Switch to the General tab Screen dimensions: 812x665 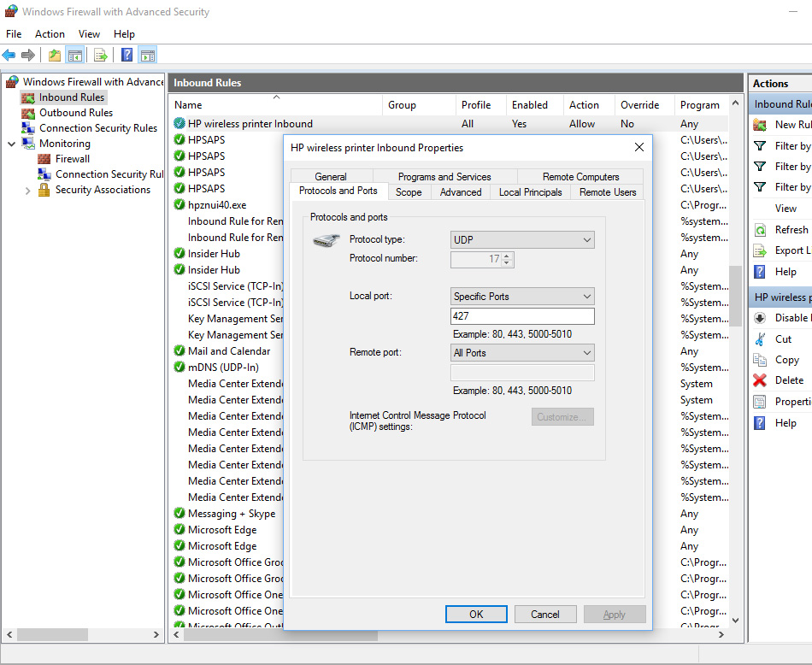331,177
